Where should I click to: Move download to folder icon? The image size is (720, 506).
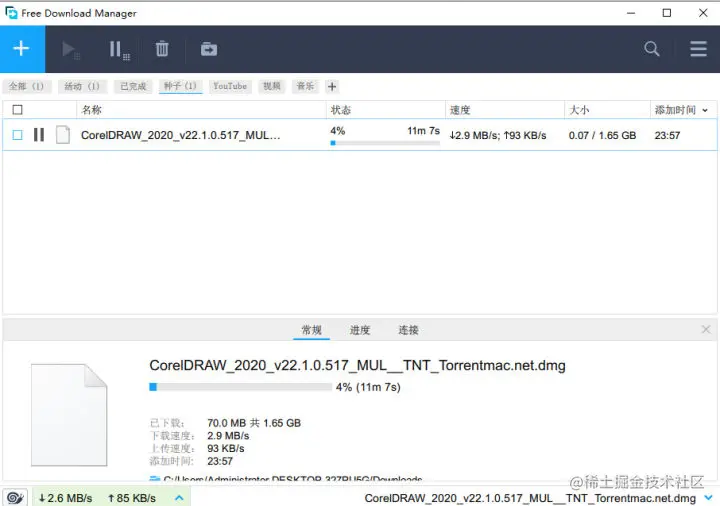(208, 49)
